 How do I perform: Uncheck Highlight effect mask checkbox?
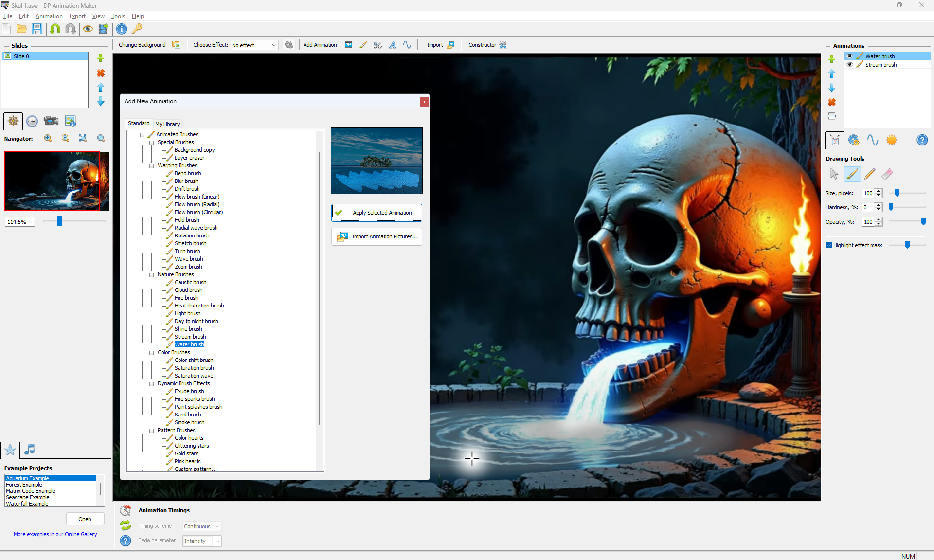[x=829, y=245]
